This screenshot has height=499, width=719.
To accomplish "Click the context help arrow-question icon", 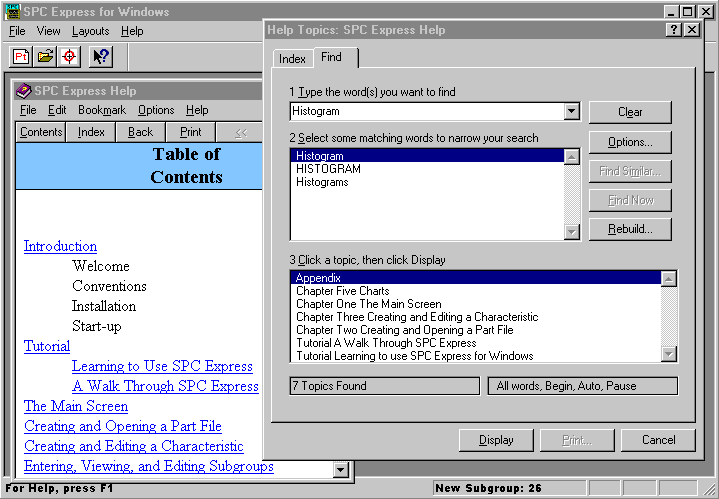I will coord(101,56).
